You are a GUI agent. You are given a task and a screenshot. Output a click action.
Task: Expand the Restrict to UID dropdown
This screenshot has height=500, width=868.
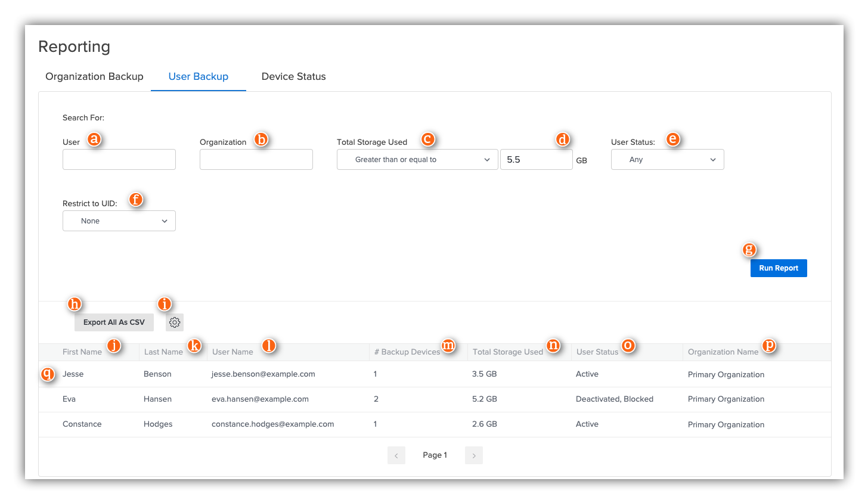[x=119, y=221]
